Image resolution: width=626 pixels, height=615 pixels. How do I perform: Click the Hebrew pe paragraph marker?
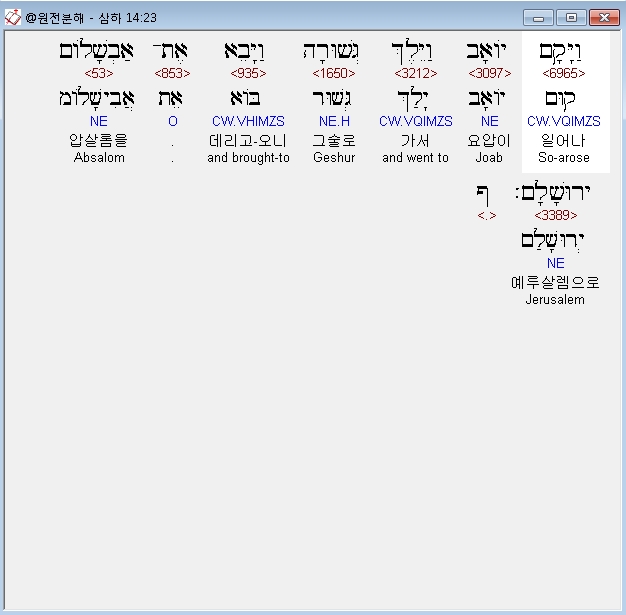click(x=482, y=195)
